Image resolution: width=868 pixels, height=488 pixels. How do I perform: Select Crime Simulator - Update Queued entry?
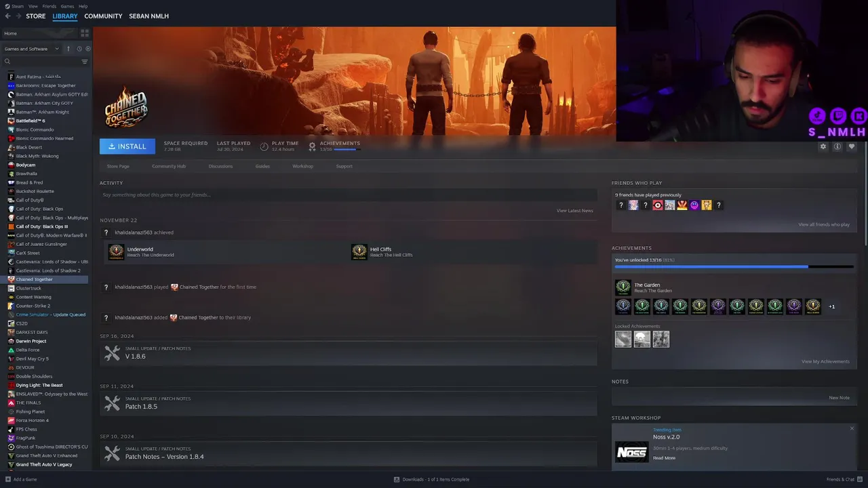(x=46, y=314)
